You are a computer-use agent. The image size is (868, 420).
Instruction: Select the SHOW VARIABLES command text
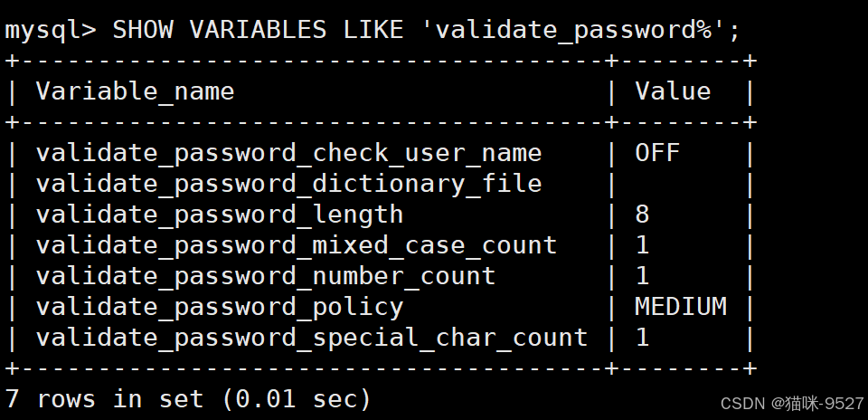coord(219,29)
